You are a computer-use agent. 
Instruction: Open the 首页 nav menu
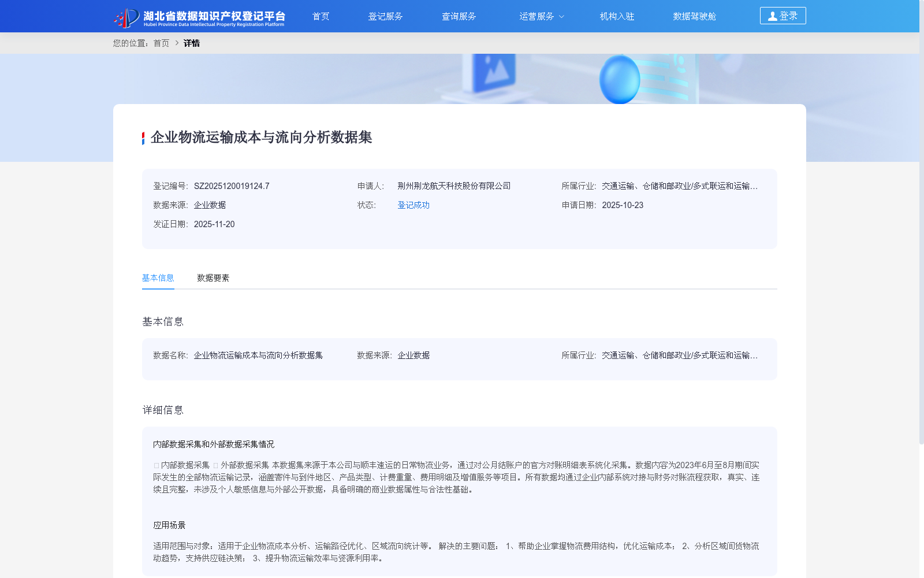tap(321, 16)
